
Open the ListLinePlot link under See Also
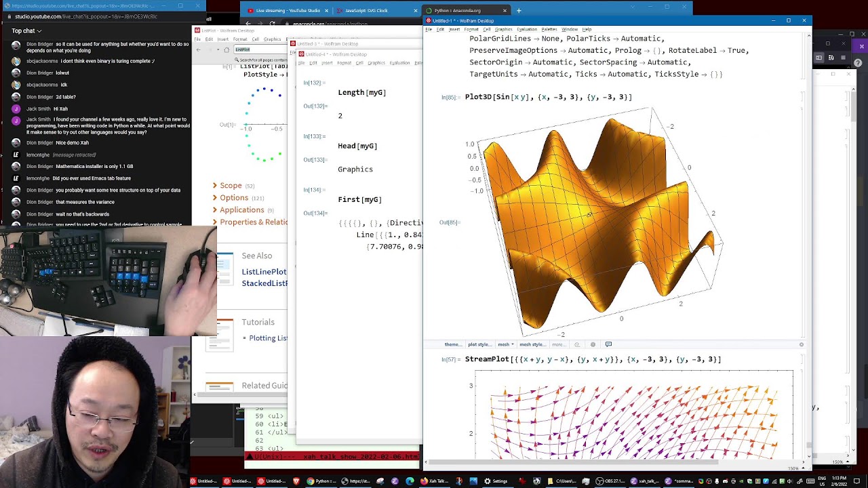tap(264, 272)
